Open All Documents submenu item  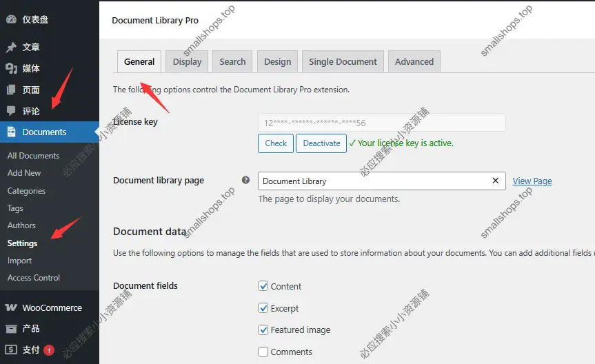(x=33, y=156)
